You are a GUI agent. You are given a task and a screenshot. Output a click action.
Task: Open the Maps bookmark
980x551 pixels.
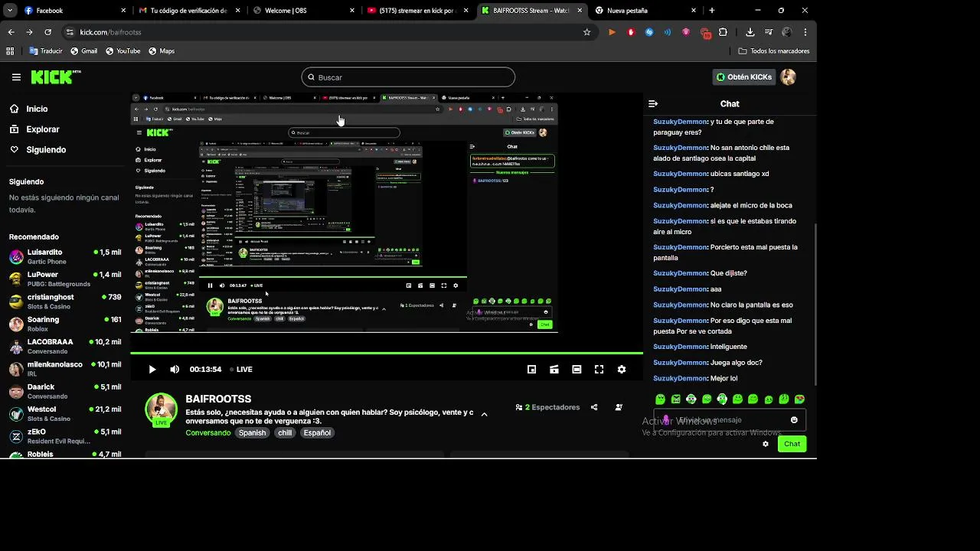(x=162, y=51)
